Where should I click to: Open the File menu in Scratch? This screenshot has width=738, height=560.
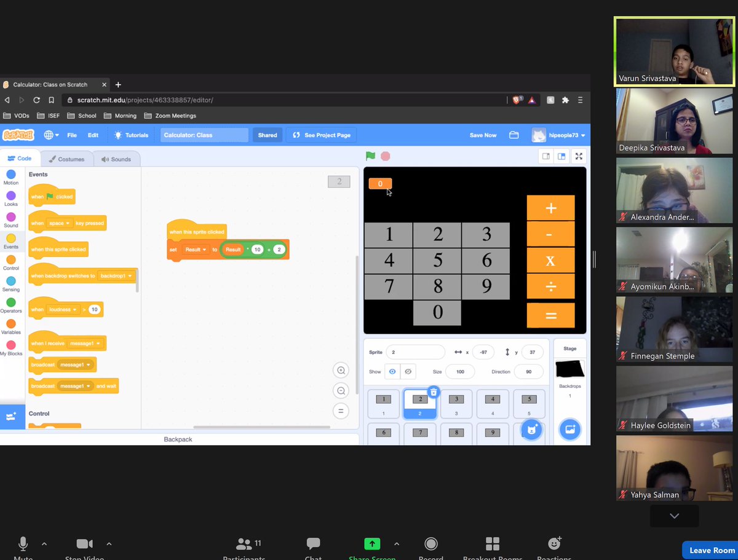tap(72, 135)
